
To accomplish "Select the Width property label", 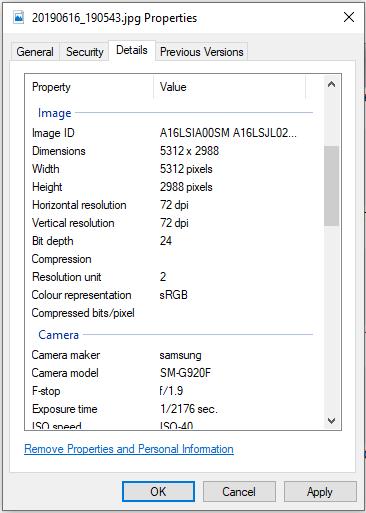I will click(x=46, y=169).
